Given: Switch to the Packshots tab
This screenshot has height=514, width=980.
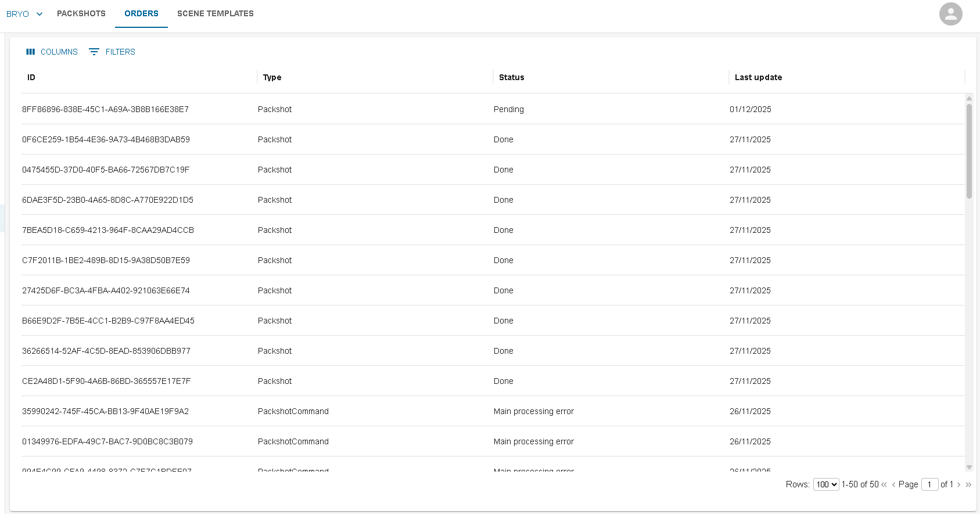Looking at the screenshot, I should click(x=81, y=13).
